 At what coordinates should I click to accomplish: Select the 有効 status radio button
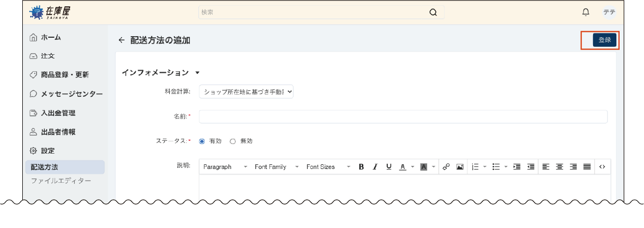point(202,141)
